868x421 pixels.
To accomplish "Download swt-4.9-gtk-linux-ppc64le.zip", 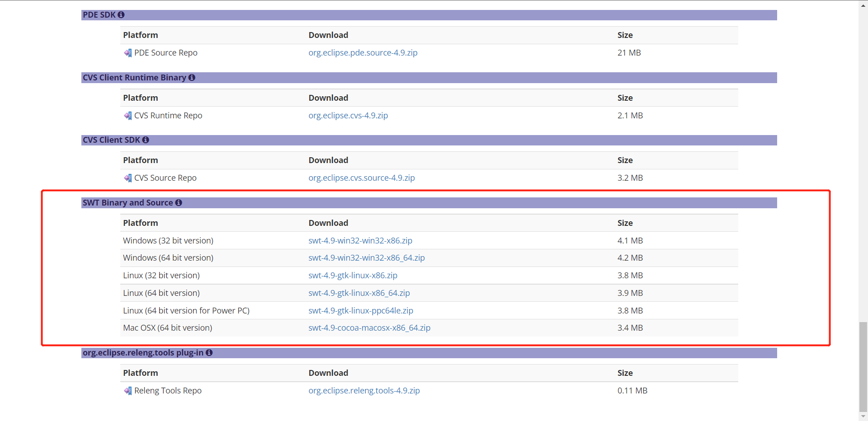I will [361, 311].
